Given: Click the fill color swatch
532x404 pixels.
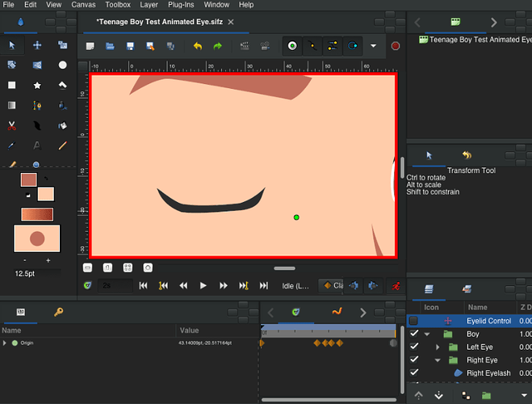Looking at the screenshot, I should (45, 194).
